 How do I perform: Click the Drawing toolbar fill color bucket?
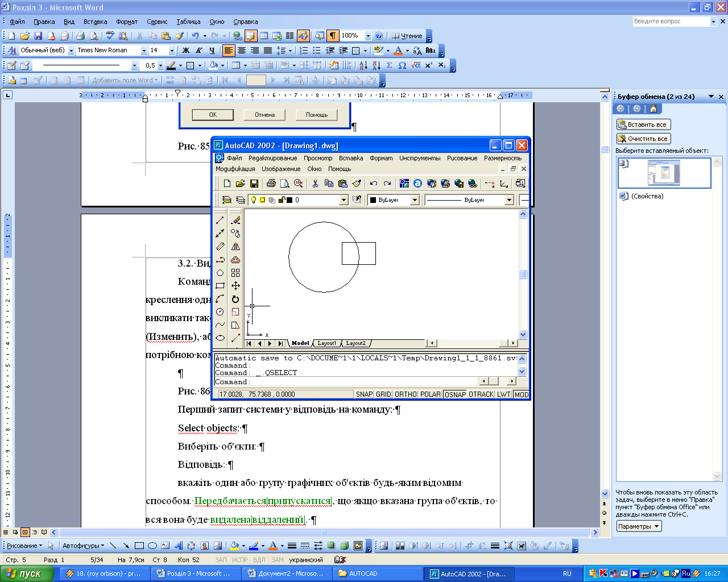234,546
